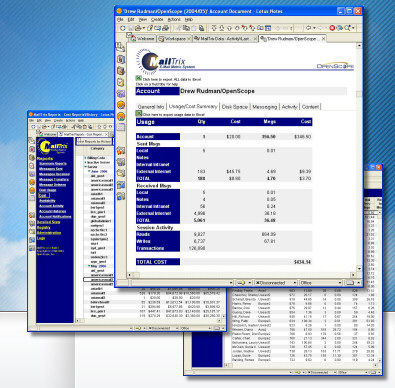This screenshot has height=388, width=395.
Task: Click the refresh icon at toolbar start
Action: 122,28
